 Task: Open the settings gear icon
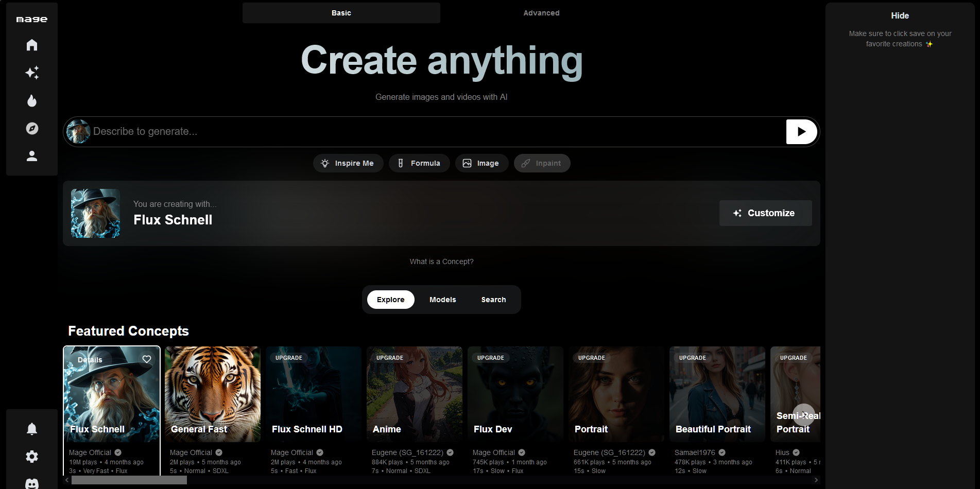[32, 457]
